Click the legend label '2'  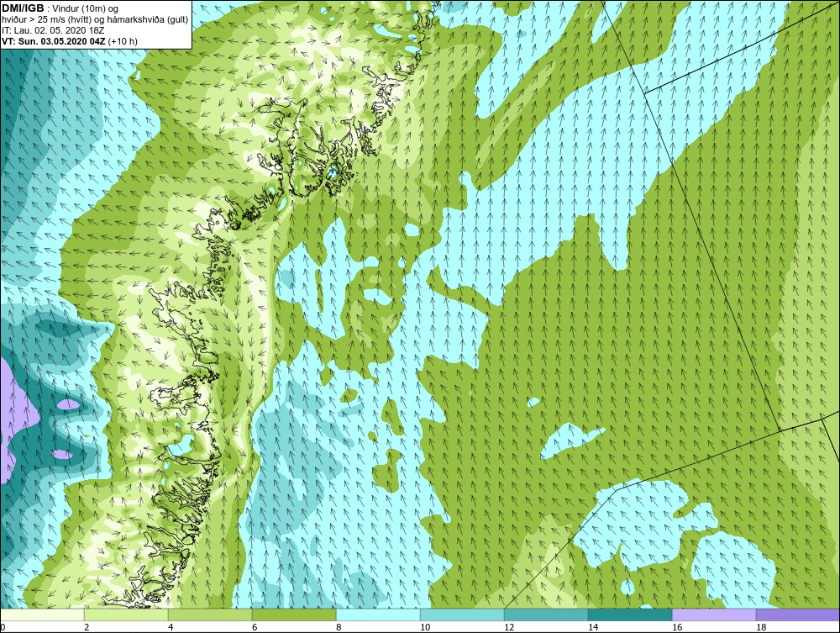87,627
